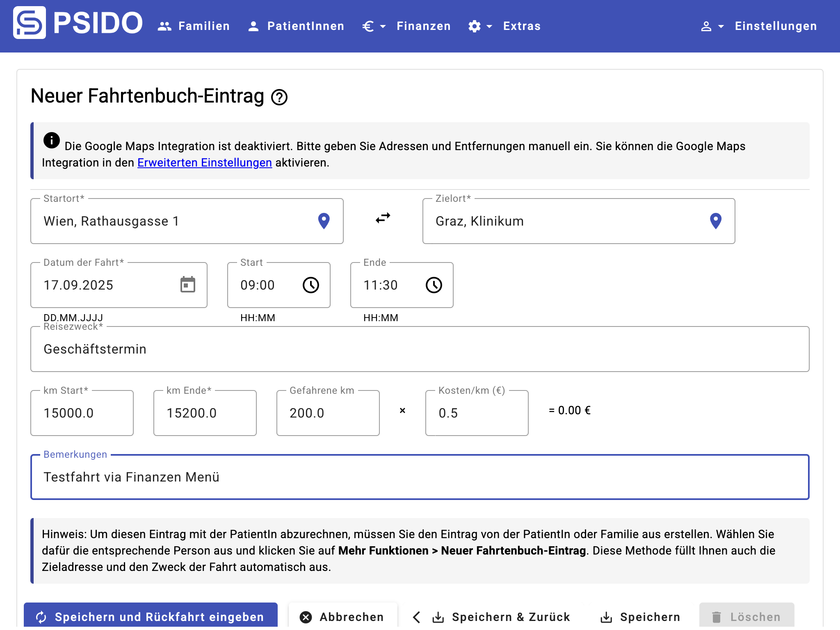Screen dimensions: 840x630
Task: Expand the Einstellungen user dropdown
Action: point(712,26)
